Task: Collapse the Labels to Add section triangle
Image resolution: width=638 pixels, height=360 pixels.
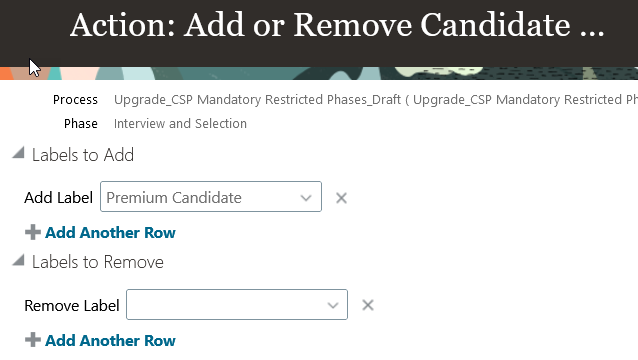Action: click(18, 153)
